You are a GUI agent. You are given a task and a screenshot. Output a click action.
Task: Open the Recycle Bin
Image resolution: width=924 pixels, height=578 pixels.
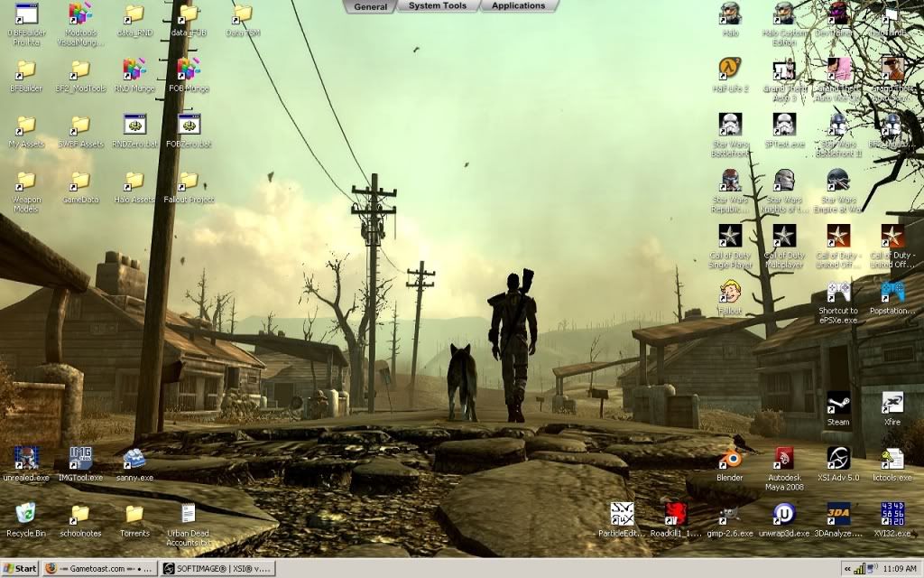(25, 519)
